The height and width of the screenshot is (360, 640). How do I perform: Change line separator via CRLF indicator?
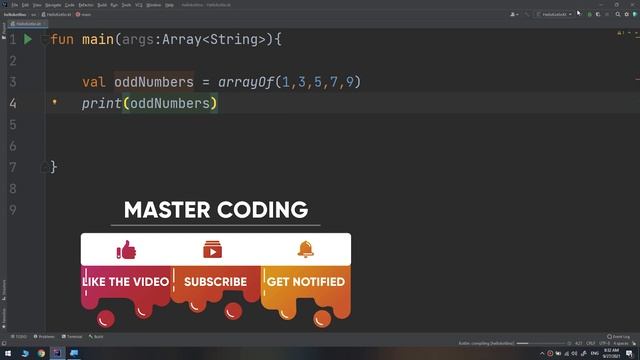tap(591, 344)
